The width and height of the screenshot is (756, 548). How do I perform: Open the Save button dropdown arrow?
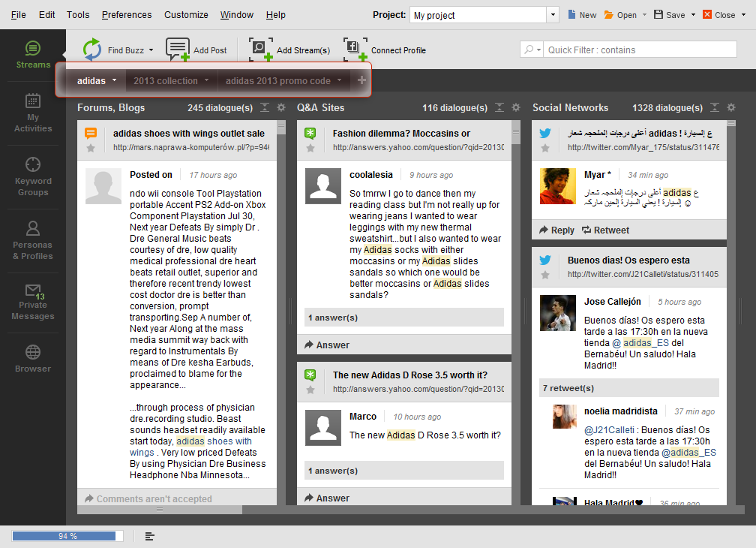(x=693, y=15)
